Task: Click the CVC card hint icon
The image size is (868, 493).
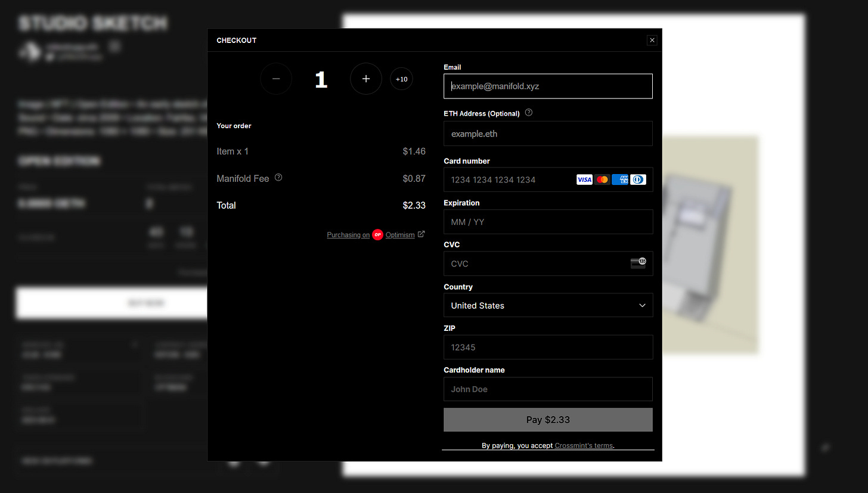Action: coord(638,263)
